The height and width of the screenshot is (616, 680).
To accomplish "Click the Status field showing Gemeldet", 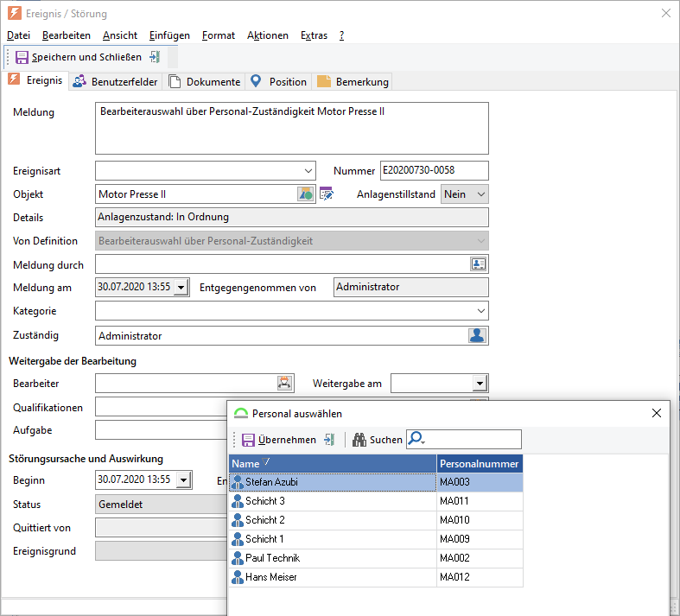I will click(162, 505).
